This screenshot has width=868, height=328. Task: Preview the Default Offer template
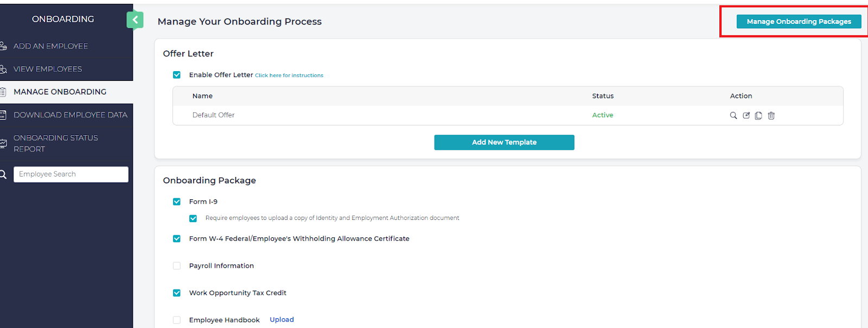[x=733, y=115]
